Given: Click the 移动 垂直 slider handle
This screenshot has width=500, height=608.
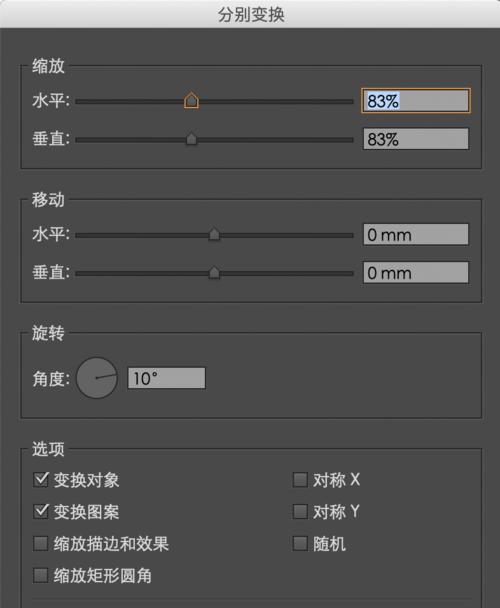Looking at the screenshot, I should [214, 272].
